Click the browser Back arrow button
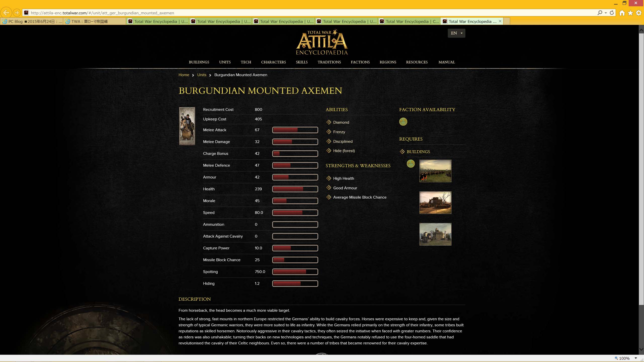This screenshot has height=362, width=644. coord(6,13)
